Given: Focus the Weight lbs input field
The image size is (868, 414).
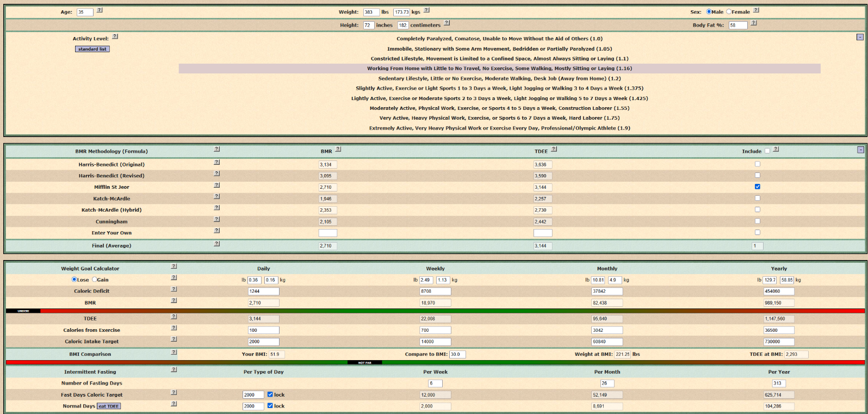Looking at the screenshot, I should click(x=371, y=12).
